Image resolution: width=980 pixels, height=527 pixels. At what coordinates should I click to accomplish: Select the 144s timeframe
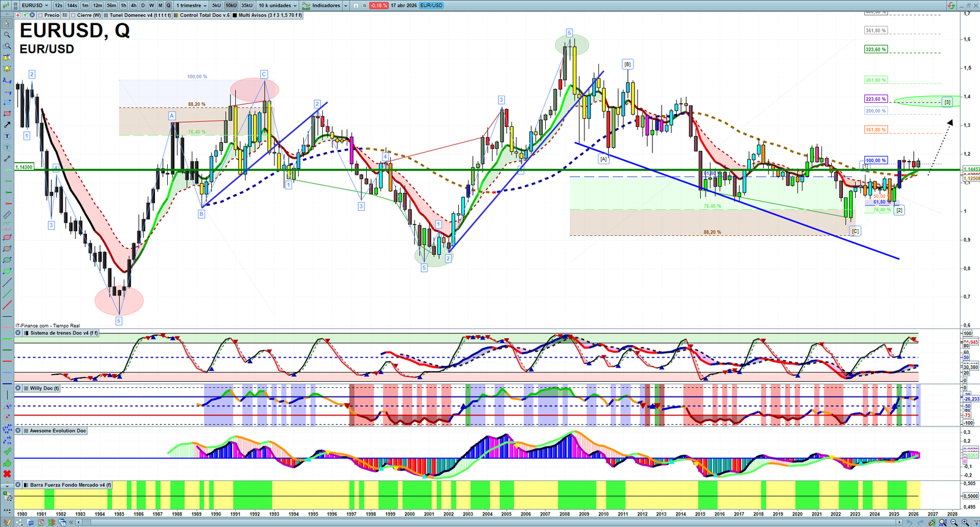coord(72,6)
